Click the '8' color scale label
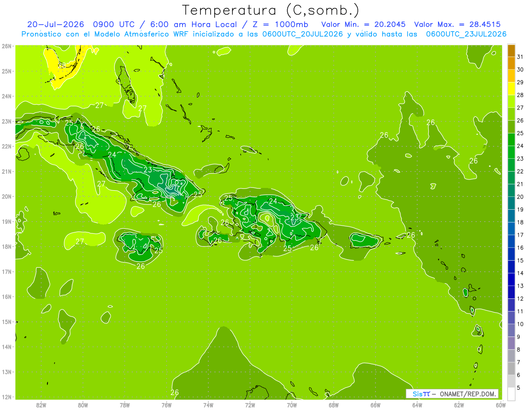 pos(519,349)
